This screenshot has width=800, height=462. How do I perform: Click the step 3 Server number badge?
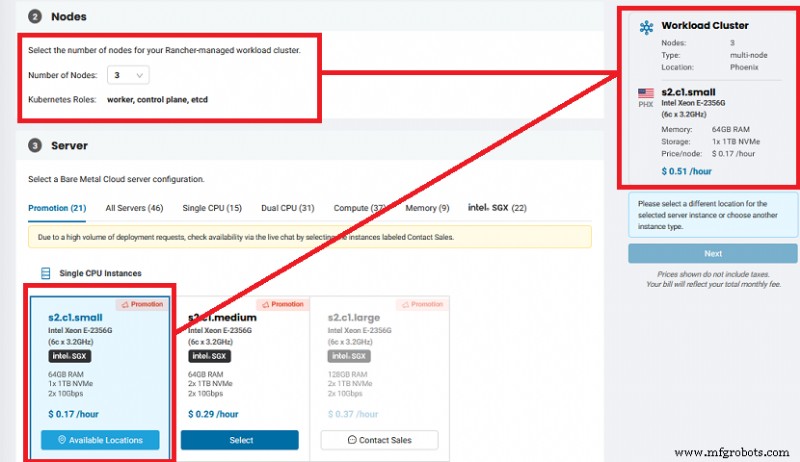[x=35, y=146]
